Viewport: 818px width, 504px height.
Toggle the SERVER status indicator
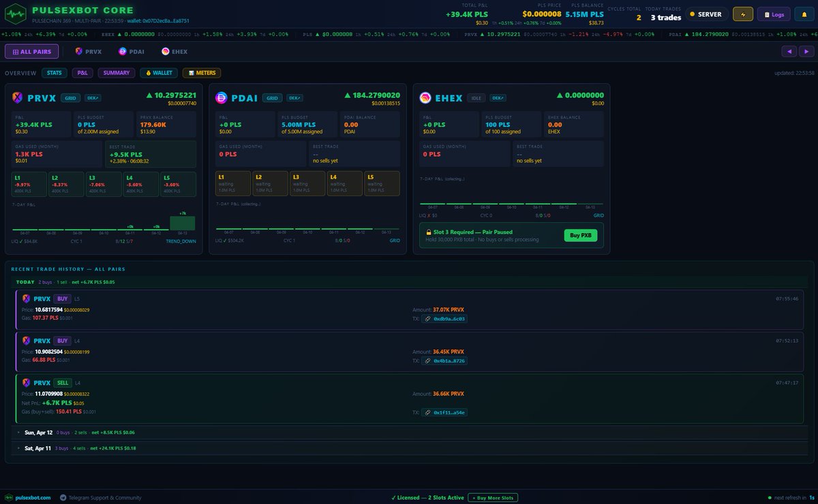[706, 14]
